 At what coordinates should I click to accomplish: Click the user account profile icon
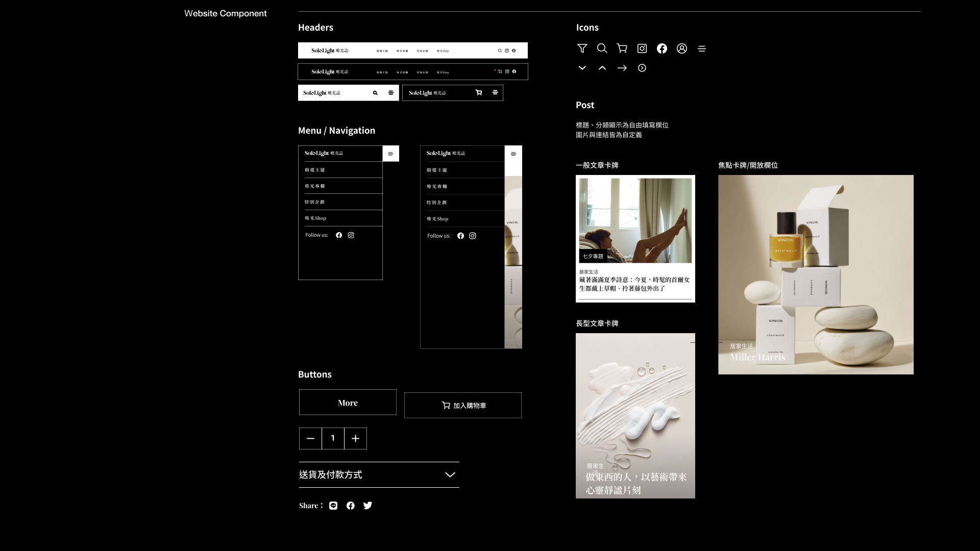click(x=681, y=48)
